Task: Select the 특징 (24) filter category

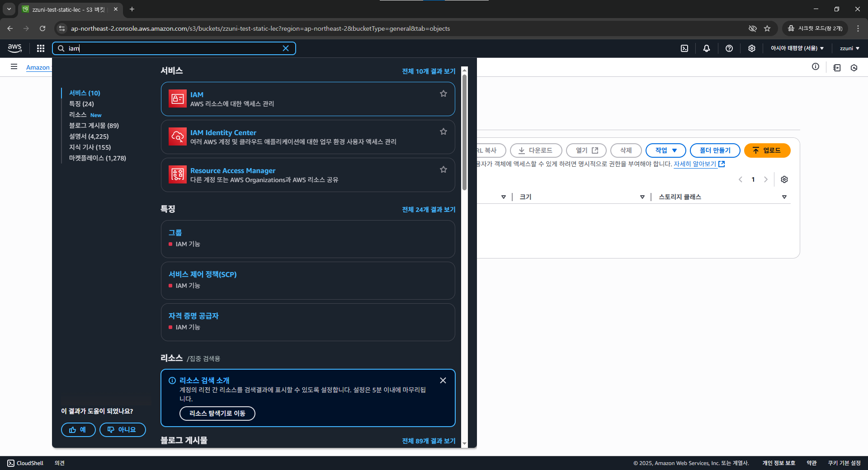Action: pos(81,104)
